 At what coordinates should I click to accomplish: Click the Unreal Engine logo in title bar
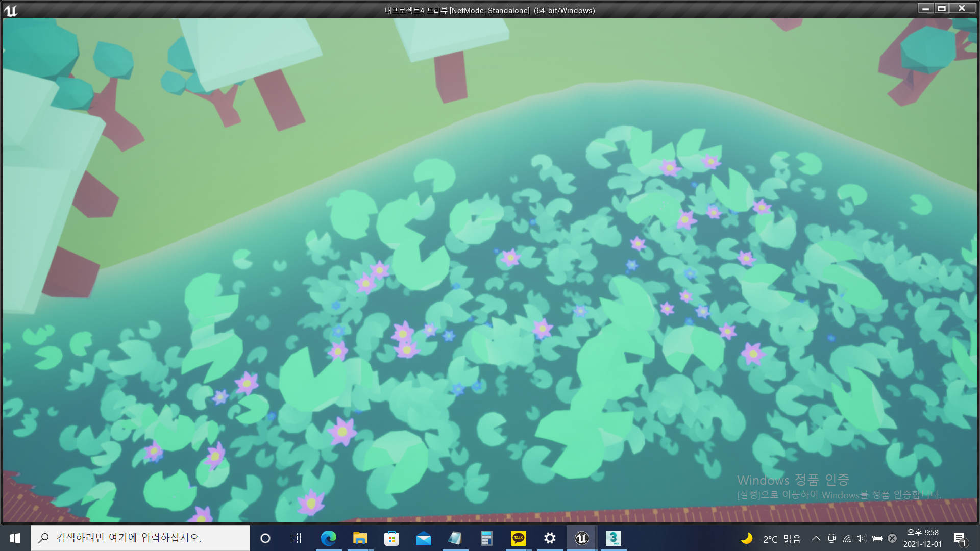(x=11, y=10)
